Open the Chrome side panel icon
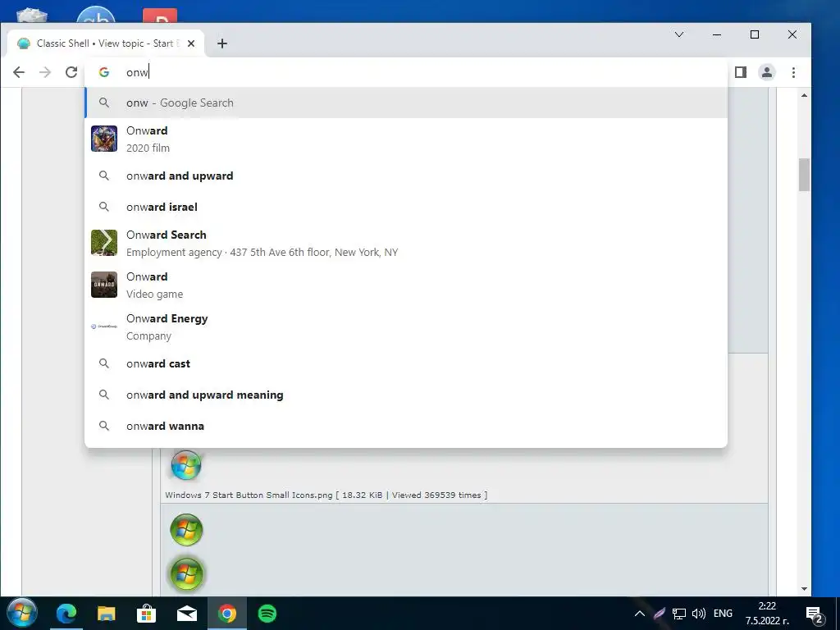Viewport: 840px width, 630px height. tap(741, 72)
